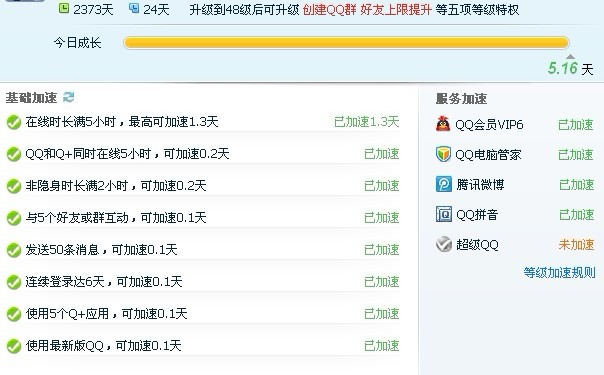The width and height of the screenshot is (604, 375).
Task: Click the text 升级到48级后可升级
Action: [x=244, y=10]
